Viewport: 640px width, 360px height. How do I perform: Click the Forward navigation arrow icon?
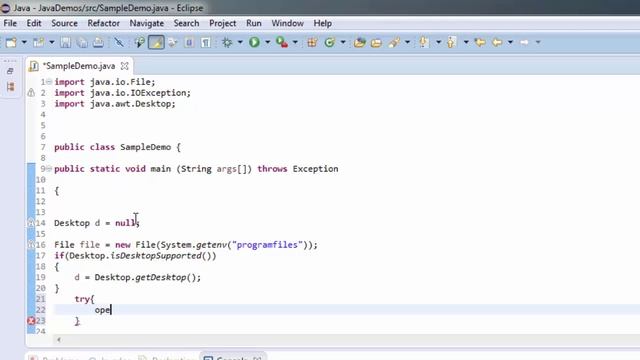tap(524, 42)
